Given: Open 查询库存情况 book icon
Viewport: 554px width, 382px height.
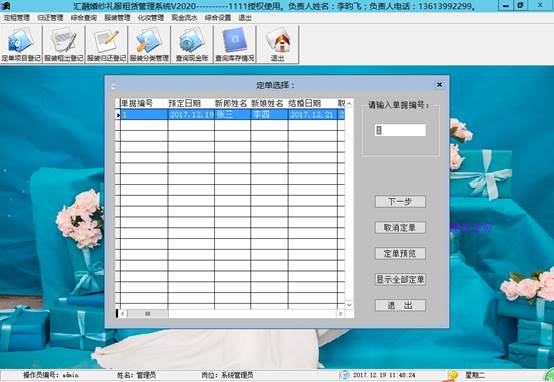Looking at the screenshot, I should pyautogui.click(x=235, y=45).
